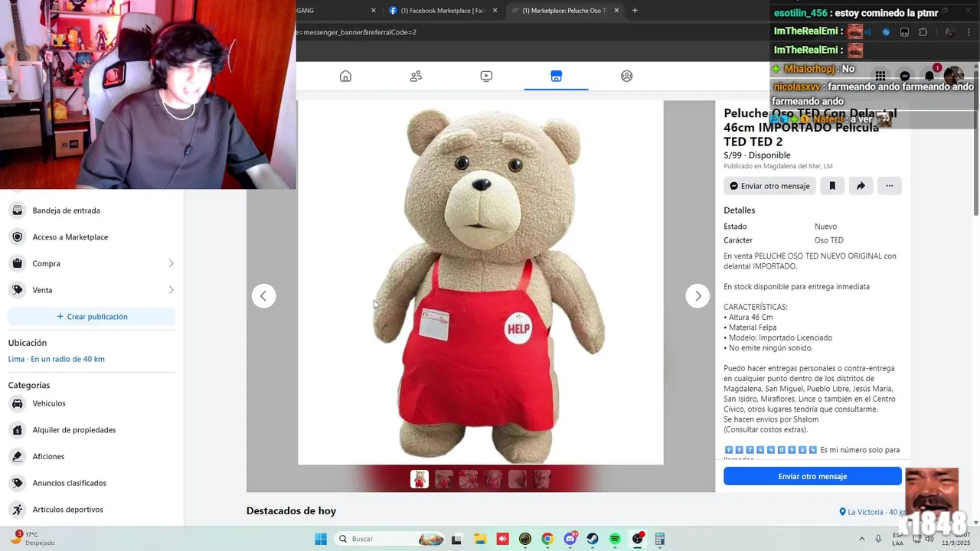Open the Anuncios clasificados category

[92, 483]
